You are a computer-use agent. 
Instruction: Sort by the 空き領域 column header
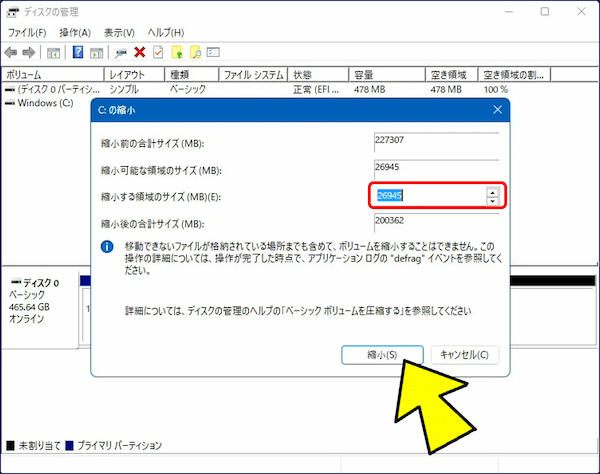[x=452, y=75]
